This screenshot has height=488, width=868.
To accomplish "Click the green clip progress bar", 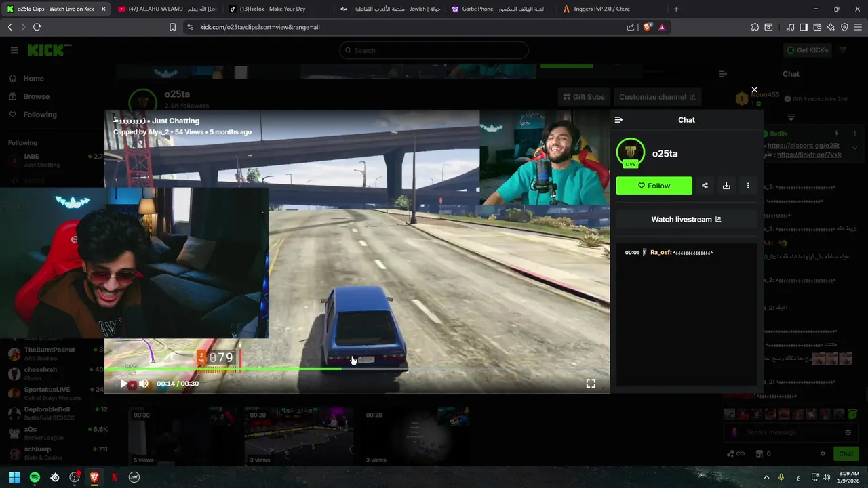I will [x=357, y=369].
